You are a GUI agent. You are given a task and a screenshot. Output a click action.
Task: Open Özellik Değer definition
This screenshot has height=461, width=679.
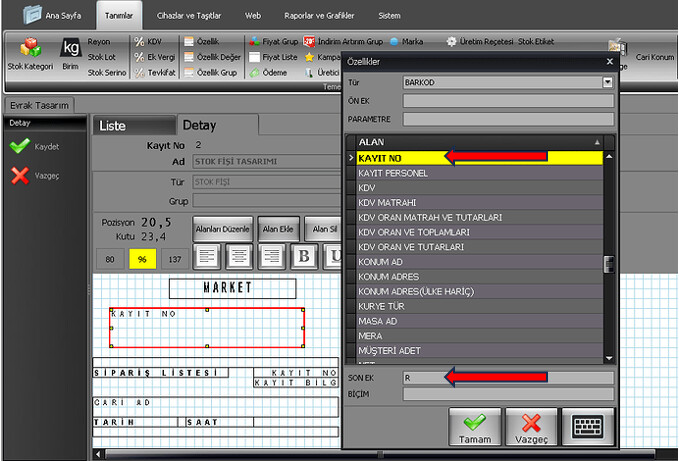[212, 57]
